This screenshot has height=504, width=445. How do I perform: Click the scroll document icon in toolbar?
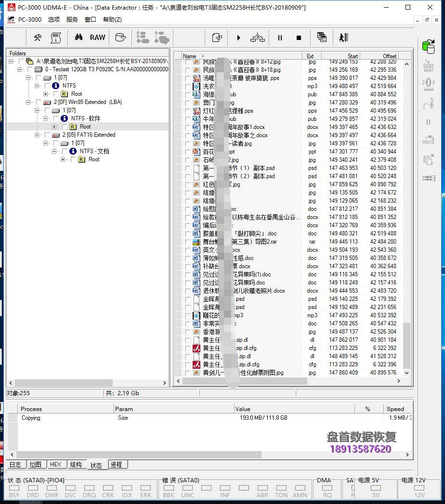click(x=56, y=38)
